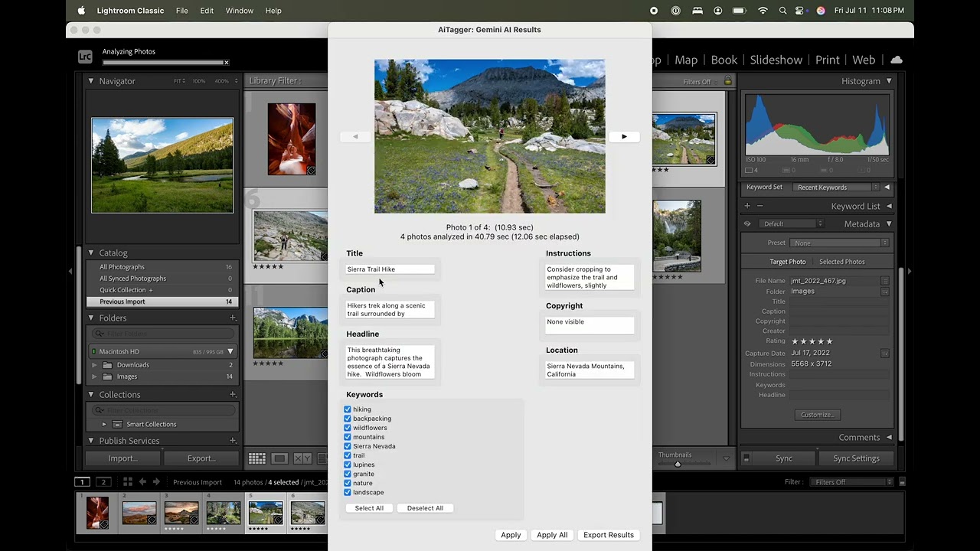
Task: Uncheck the lupines keyword
Action: (348, 465)
